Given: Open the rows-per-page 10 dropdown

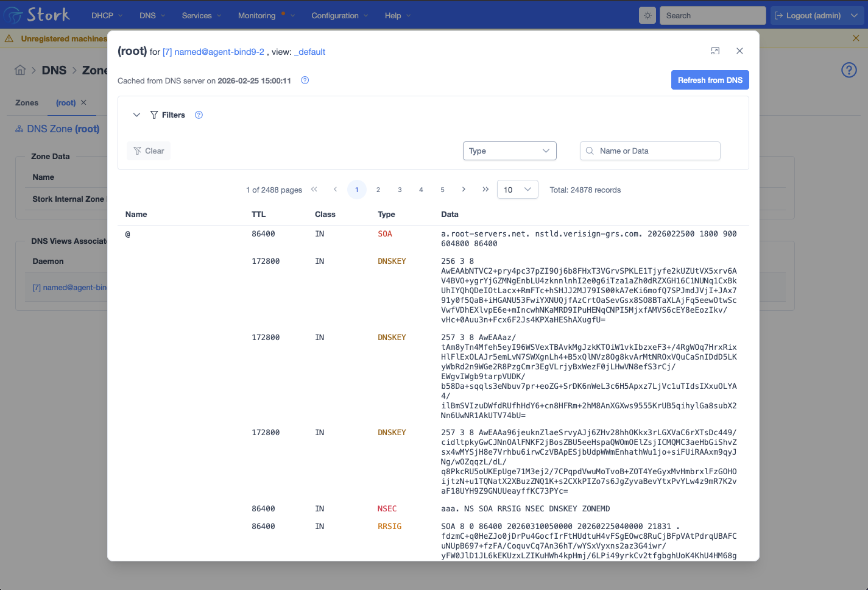Looking at the screenshot, I should point(517,190).
